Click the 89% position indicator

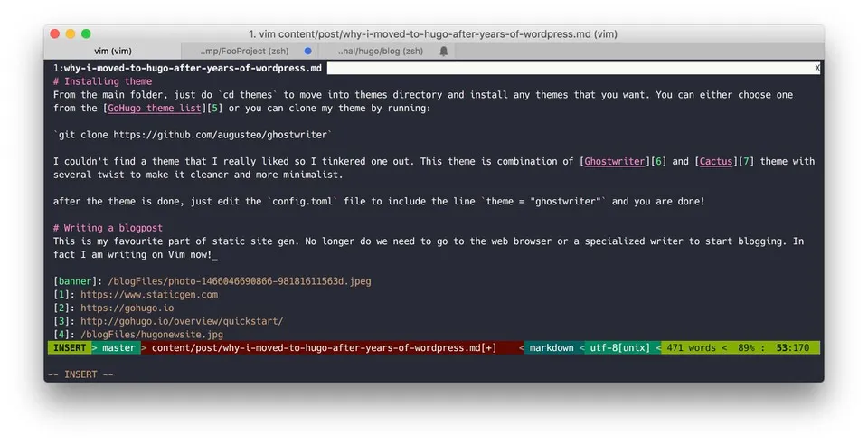tap(746, 347)
